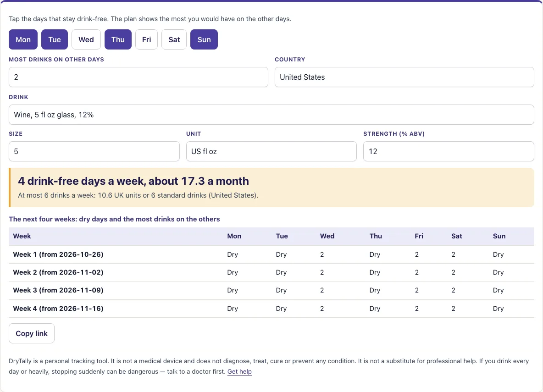Click the Most Drinks On Other Days field
543x392 pixels.
pos(138,77)
